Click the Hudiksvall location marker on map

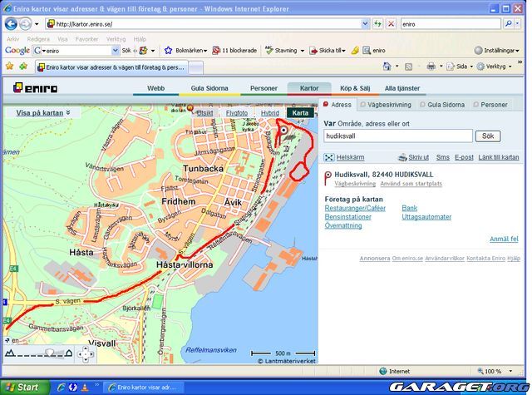coord(283,131)
